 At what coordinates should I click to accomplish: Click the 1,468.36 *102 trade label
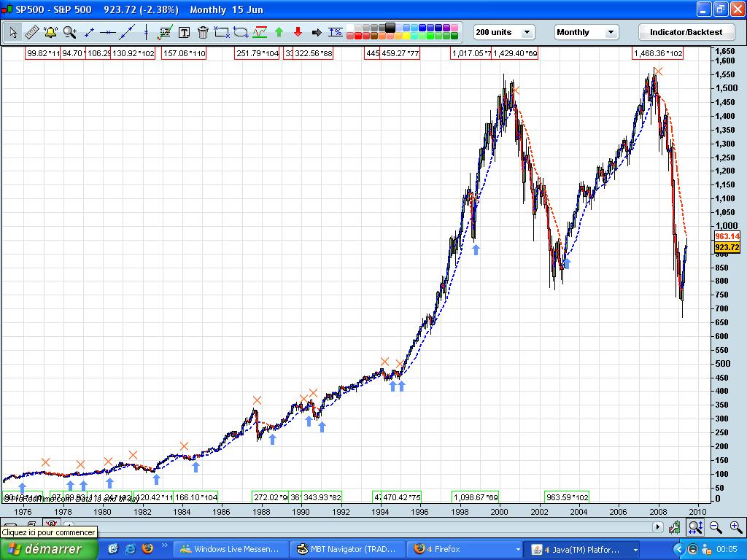coord(658,53)
